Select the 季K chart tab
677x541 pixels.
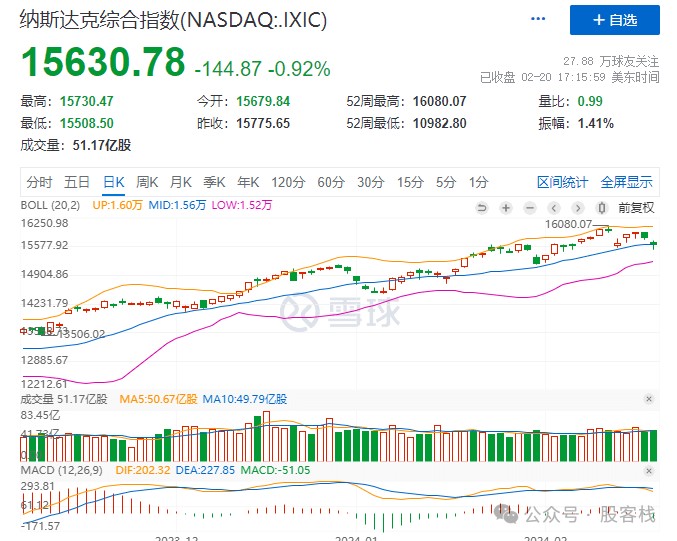pos(215,182)
